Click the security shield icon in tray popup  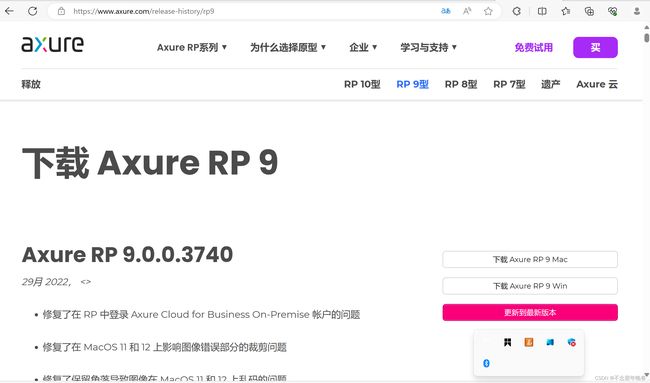(572, 342)
